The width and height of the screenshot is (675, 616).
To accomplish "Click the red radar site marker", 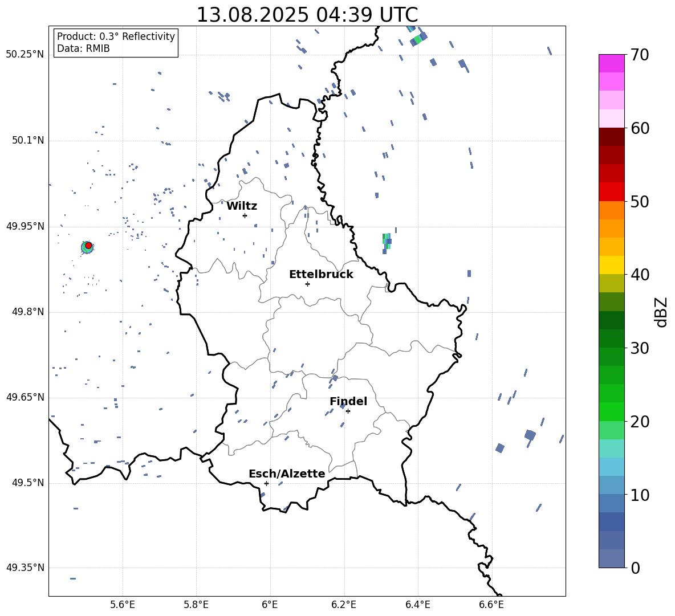I will coord(88,246).
